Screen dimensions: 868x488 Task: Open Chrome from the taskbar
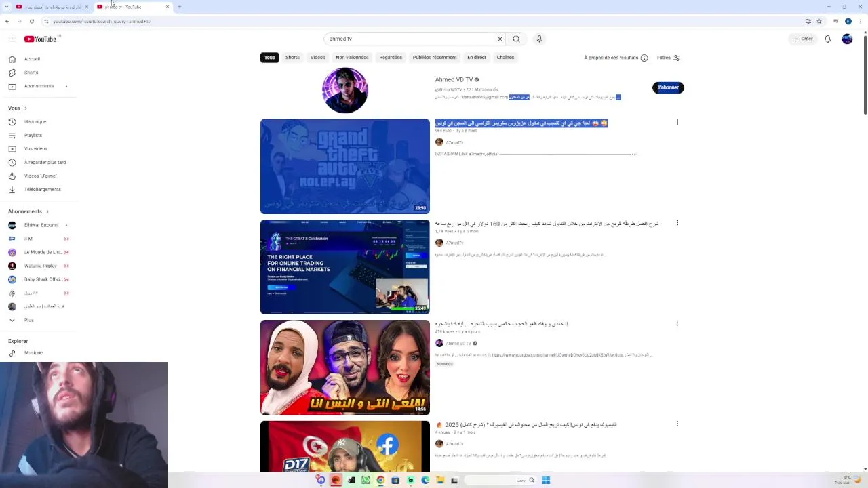[x=380, y=480]
